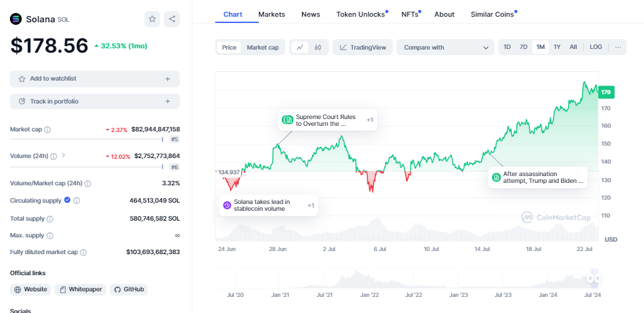
Task: Switch to candlestick chart view icon
Action: (318, 47)
